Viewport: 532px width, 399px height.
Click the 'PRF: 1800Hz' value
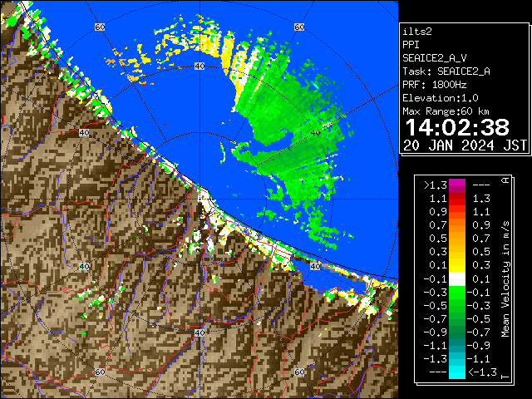click(x=434, y=85)
